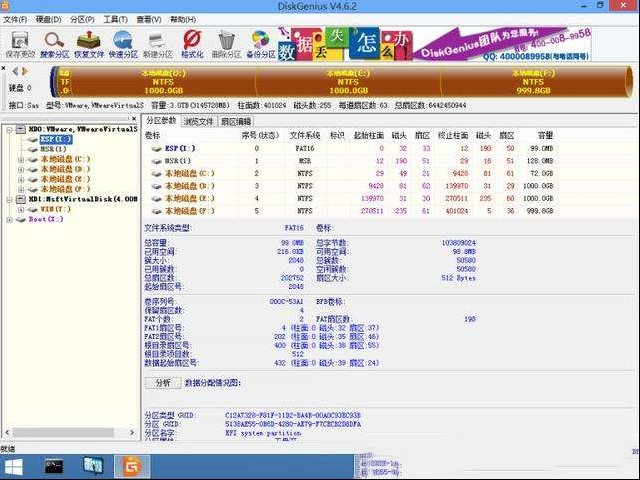Click the Save Changes (保存更改) toolbar icon
640x480 pixels.
click(20, 44)
